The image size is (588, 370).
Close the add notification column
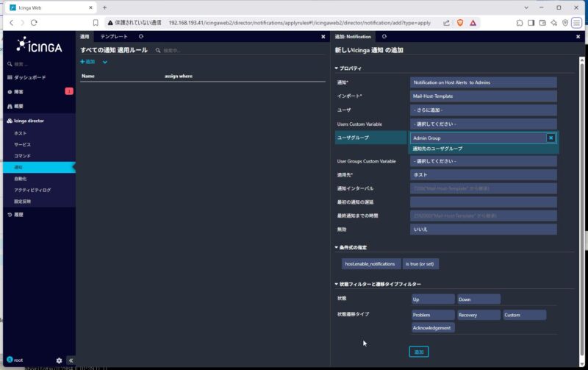pyautogui.click(x=578, y=36)
